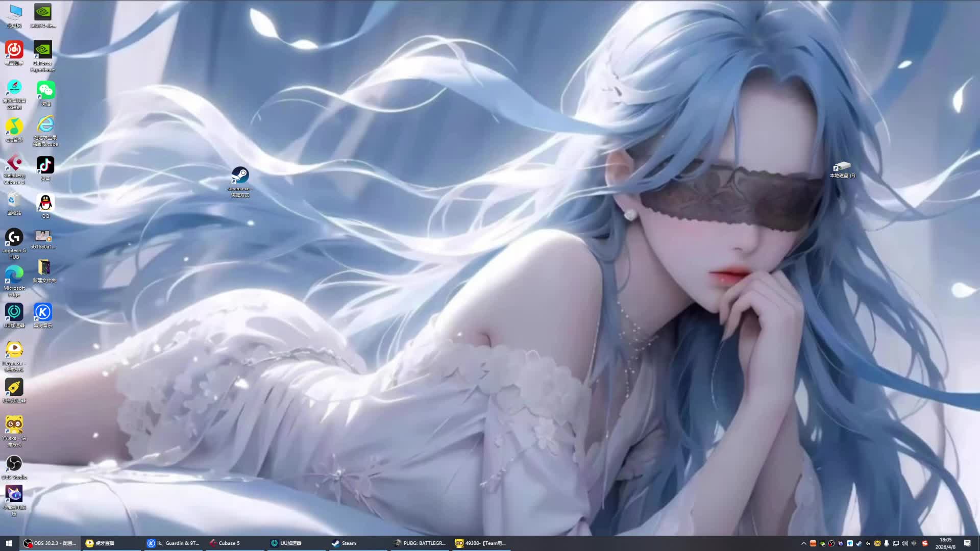Open the QQ Music desktop shortcut
The image size is (980, 551).
pyautogui.click(x=14, y=127)
